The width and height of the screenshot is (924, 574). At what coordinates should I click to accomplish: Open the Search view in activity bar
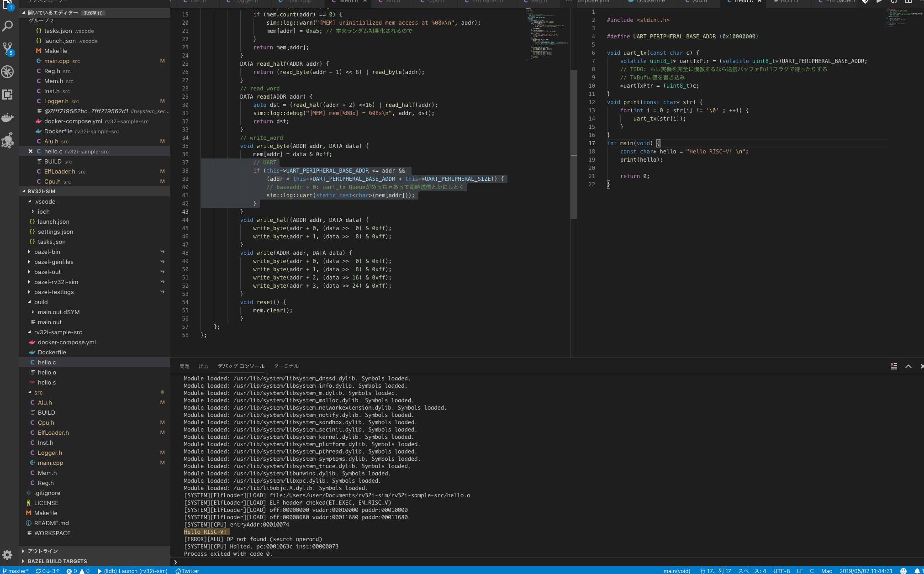click(8, 26)
